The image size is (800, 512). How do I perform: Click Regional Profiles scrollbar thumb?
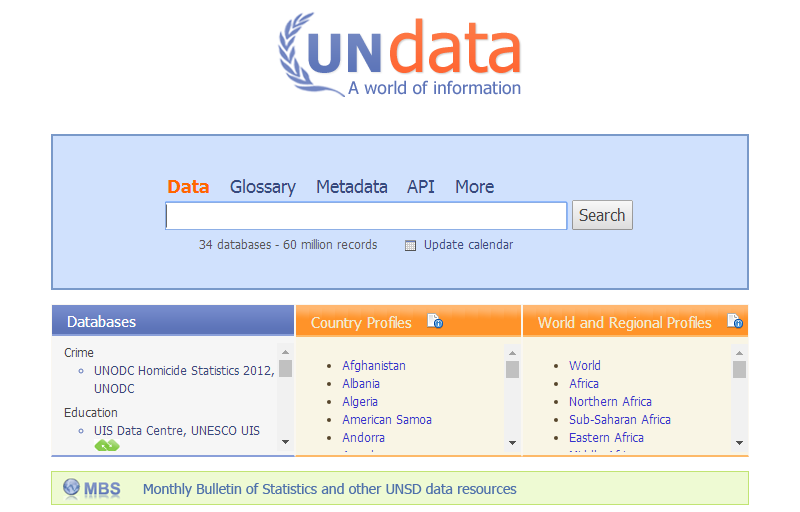tap(739, 370)
